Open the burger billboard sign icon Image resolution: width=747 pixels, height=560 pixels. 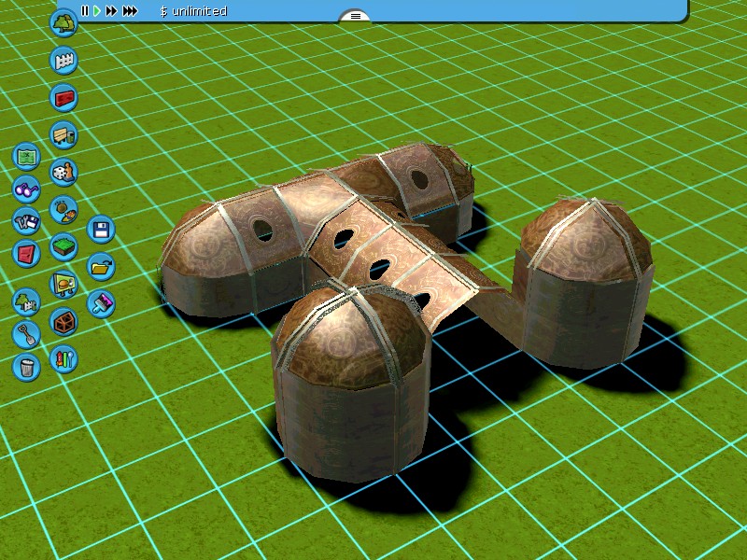tap(63, 283)
